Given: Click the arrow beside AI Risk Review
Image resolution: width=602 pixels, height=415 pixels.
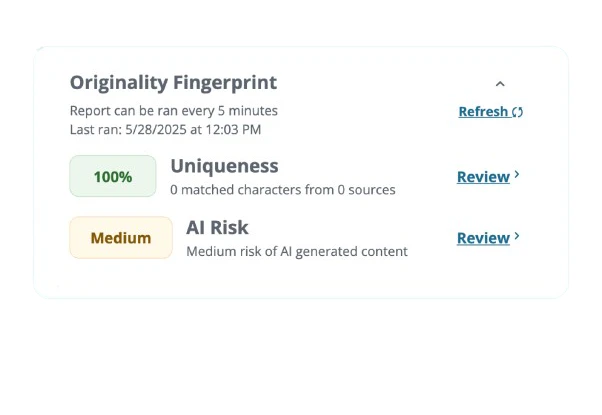Looking at the screenshot, I should pyautogui.click(x=517, y=237).
